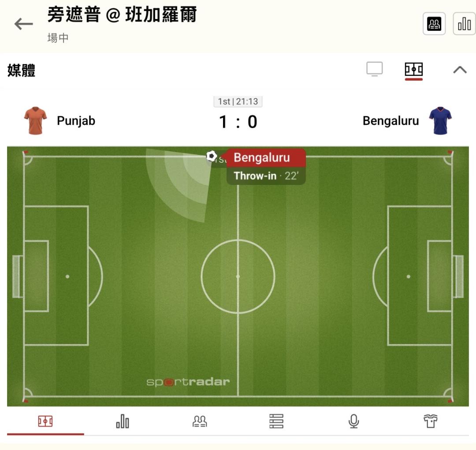Open statistics bar chart icon in header
Image resolution: width=476 pixels, height=450 pixels.
coord(464,23)
